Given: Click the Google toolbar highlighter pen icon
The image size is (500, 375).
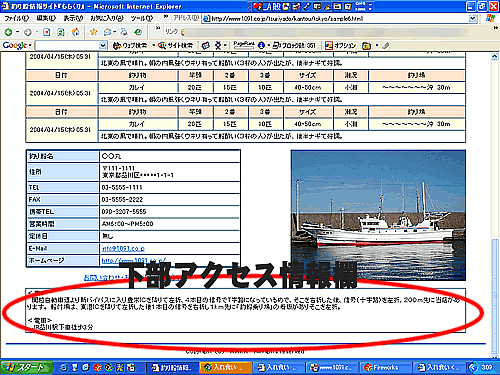Looking at the screenshot, I should click(386, 45).
